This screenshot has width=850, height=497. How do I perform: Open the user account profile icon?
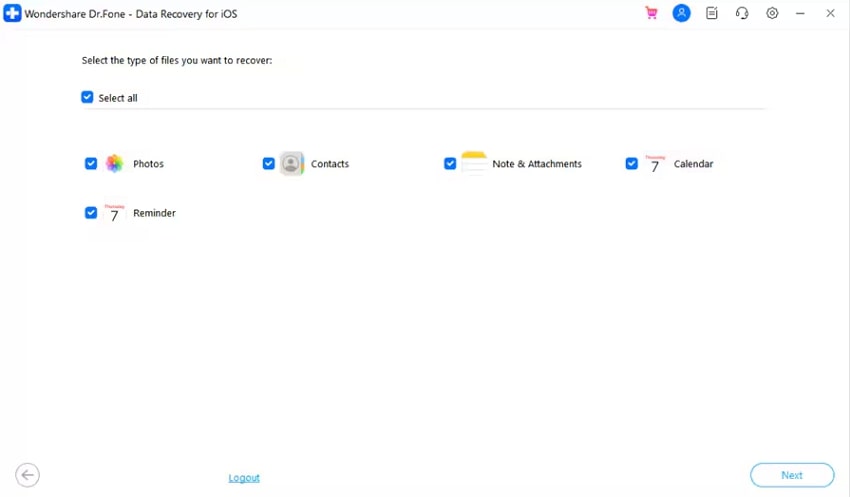(681, 13)
